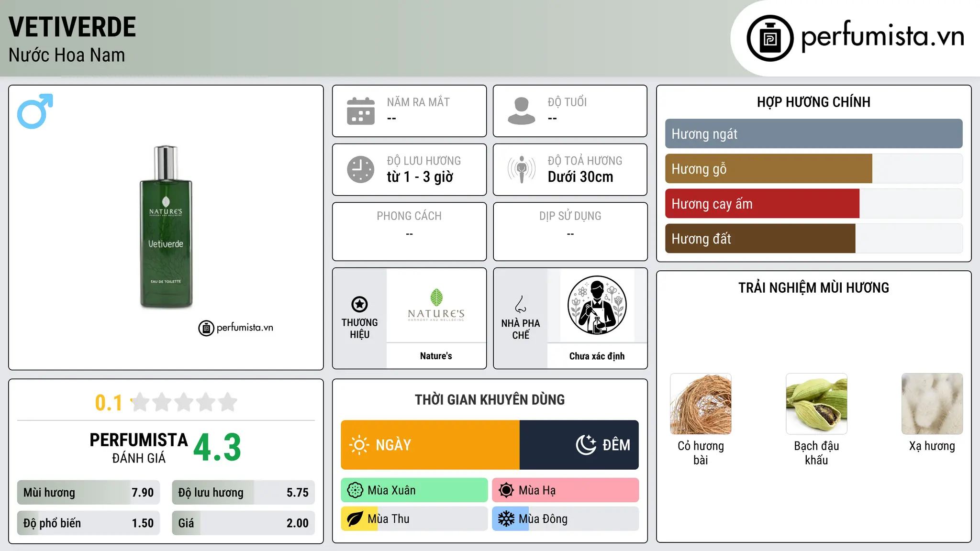Click the Hương gỗ accord bar
980x551 pixels.
pos(813,169)
